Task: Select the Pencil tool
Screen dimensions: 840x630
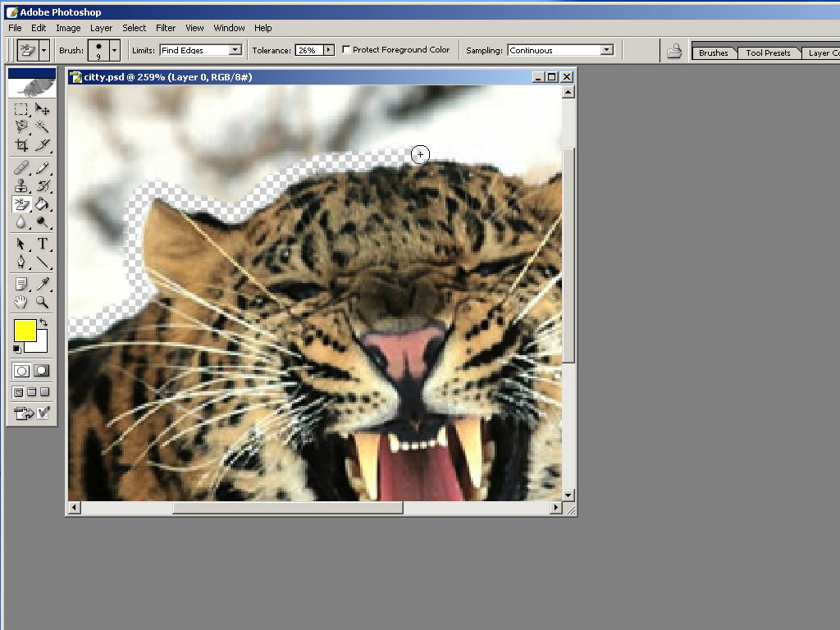Action: [42, 168]
